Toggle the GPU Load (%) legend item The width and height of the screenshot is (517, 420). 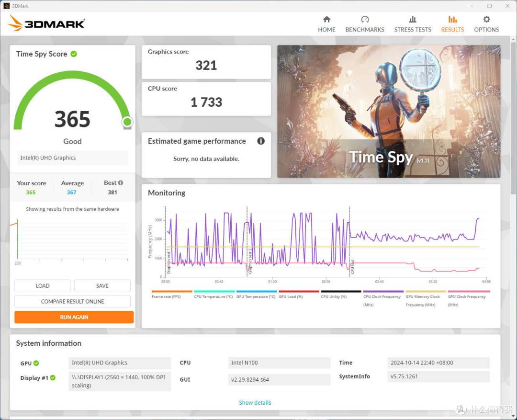(x=298, y=295)
